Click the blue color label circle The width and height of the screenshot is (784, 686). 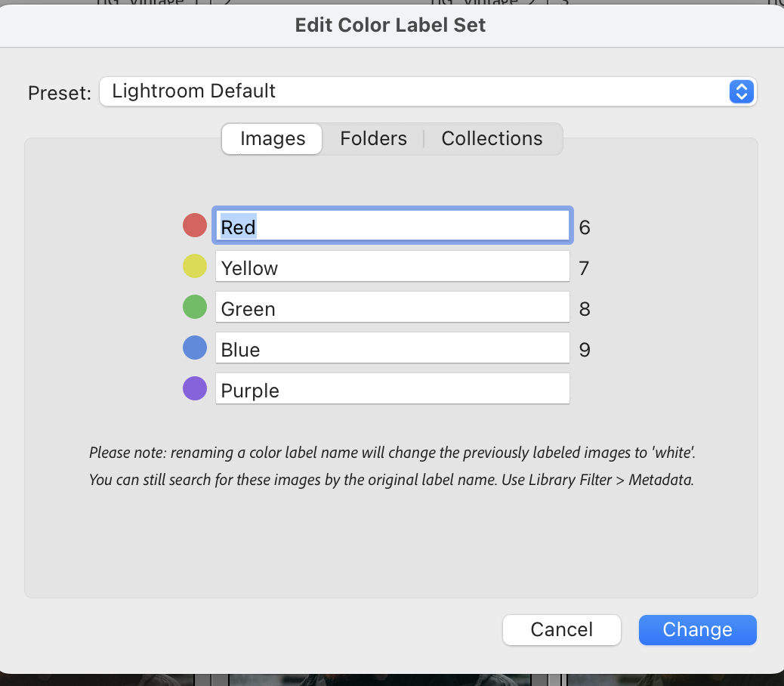195,348
